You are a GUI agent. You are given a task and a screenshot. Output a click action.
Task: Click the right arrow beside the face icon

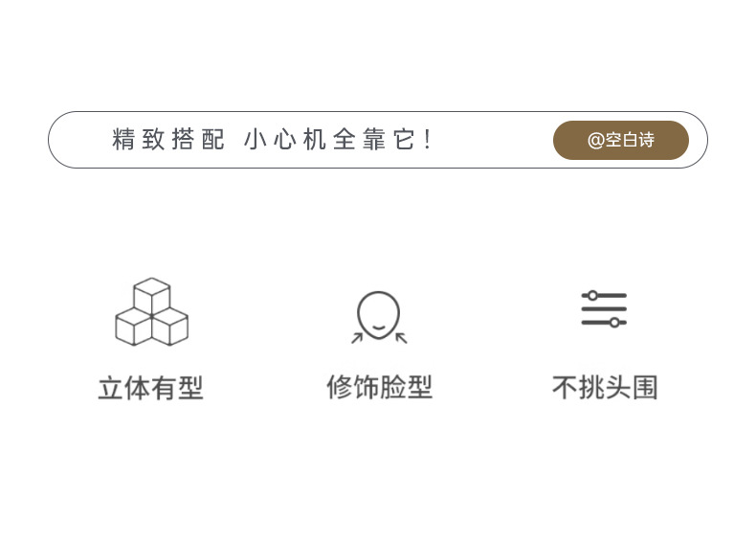click(x=401, y=338)
